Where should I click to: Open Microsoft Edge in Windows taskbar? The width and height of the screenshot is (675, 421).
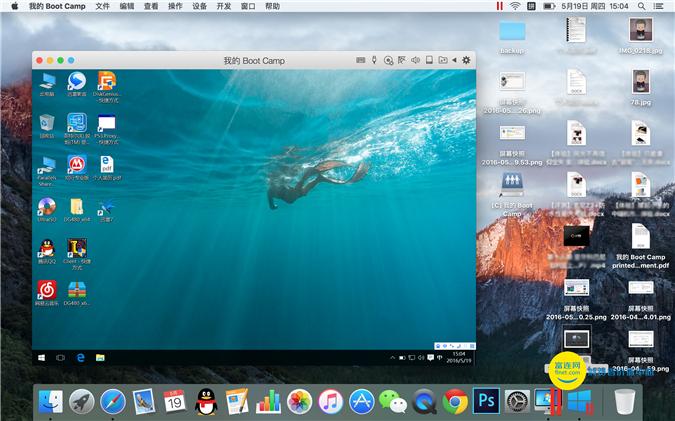79,357
